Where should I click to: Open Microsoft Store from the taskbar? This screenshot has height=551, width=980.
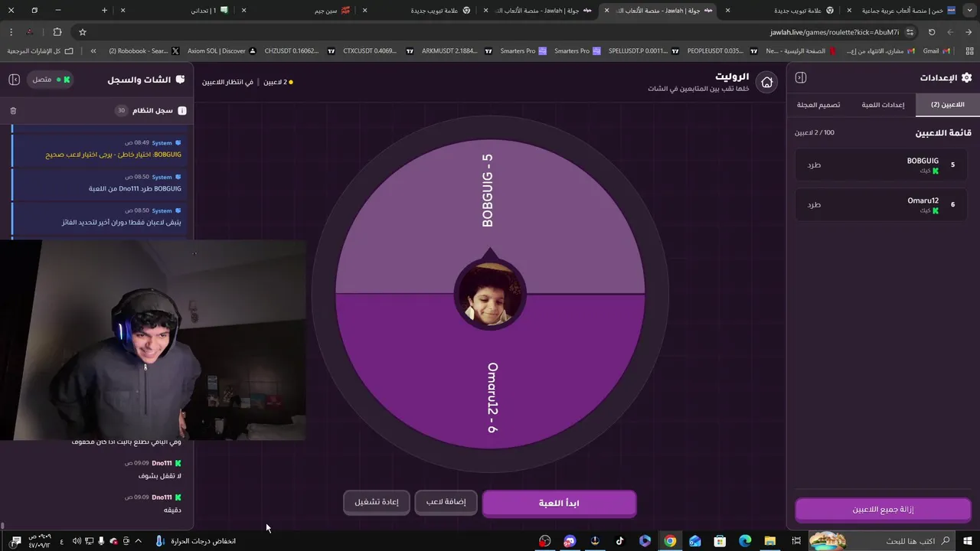tap(720, 541)
